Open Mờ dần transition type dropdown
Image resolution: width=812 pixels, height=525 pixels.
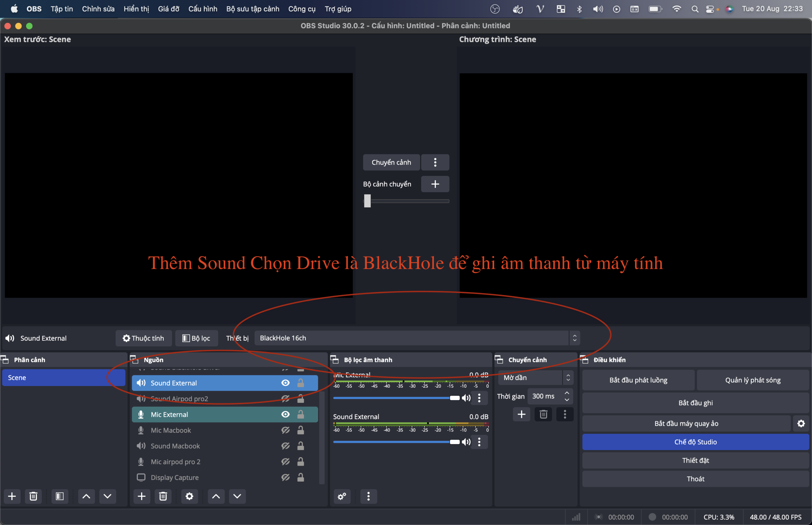[x=536, y=378]
